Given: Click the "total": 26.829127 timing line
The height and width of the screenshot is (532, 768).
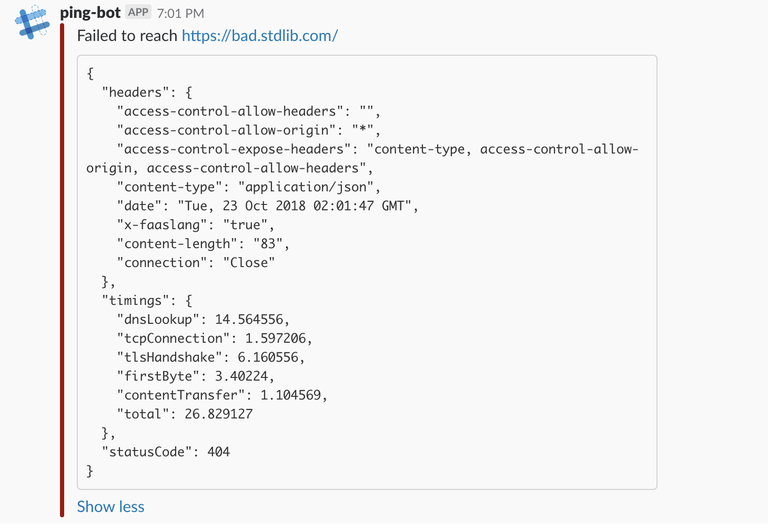Looking at the screenshot, I should (x=185, y=414).
